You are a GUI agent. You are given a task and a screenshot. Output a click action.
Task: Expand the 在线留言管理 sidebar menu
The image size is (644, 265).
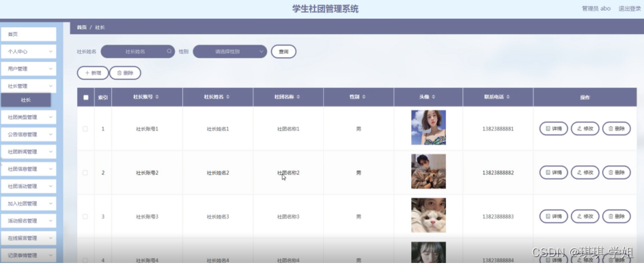coord(29,238)
